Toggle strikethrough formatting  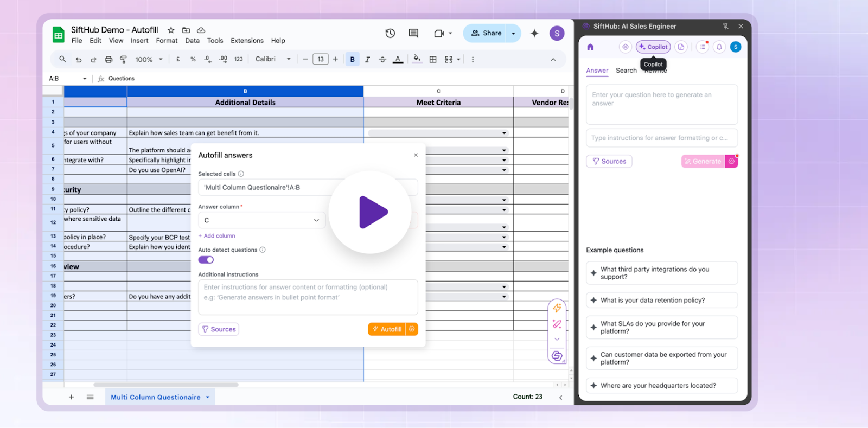(382, 60)
